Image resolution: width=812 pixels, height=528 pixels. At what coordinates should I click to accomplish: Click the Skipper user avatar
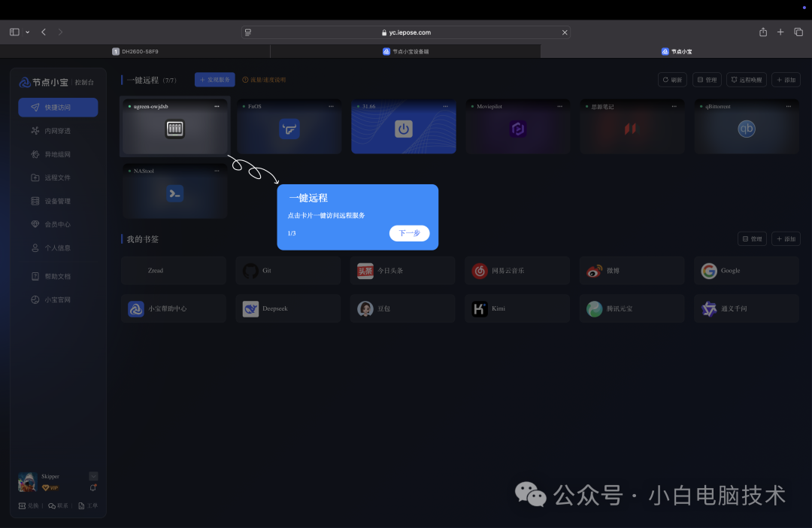tap(28, 482)
